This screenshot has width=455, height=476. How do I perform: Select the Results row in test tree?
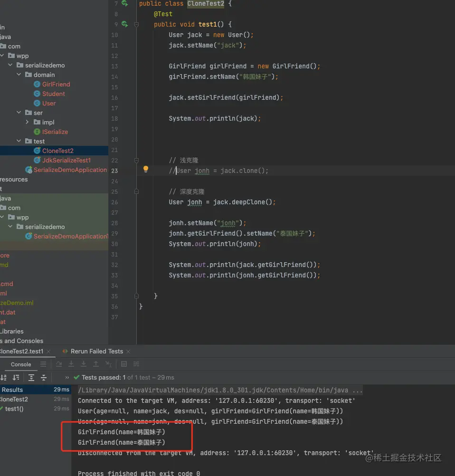coord(36,390)
